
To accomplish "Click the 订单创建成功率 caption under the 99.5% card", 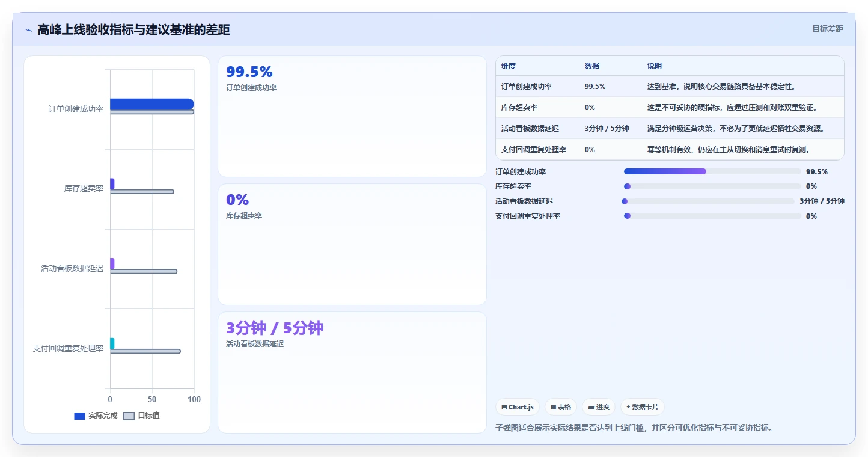I will coord(251,88).
